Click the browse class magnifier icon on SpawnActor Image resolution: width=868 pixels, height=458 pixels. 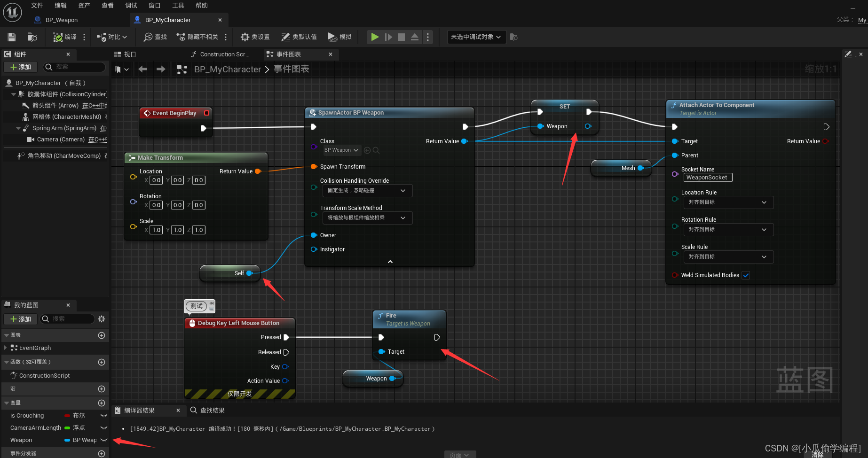[376, 150]
